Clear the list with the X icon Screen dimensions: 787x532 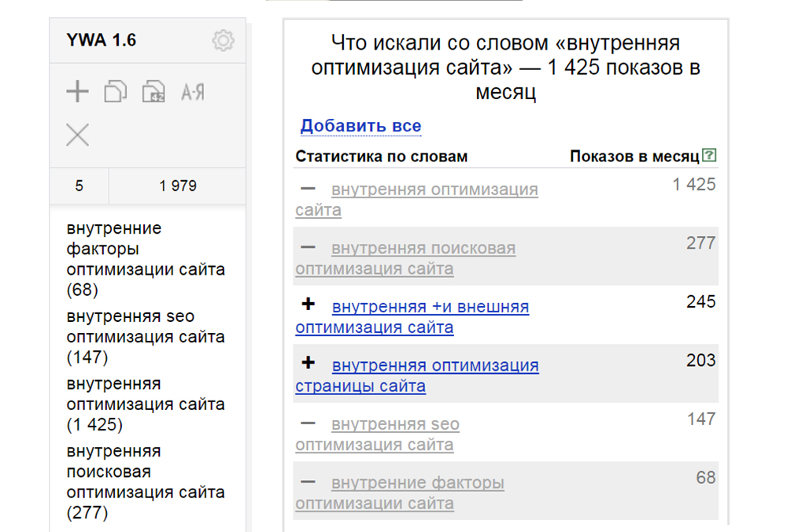pos(77,135)
